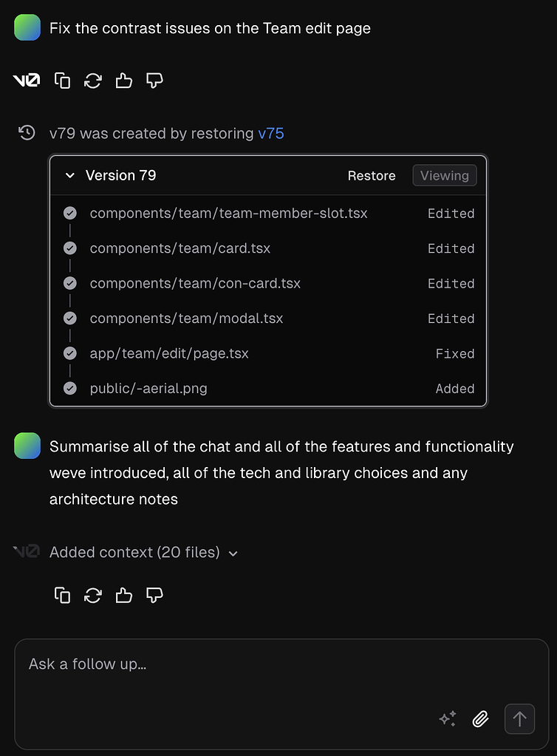Open the sparkle enhance prompt icon
The height and width of the screenshot is (756, 557).
(448, 718)
